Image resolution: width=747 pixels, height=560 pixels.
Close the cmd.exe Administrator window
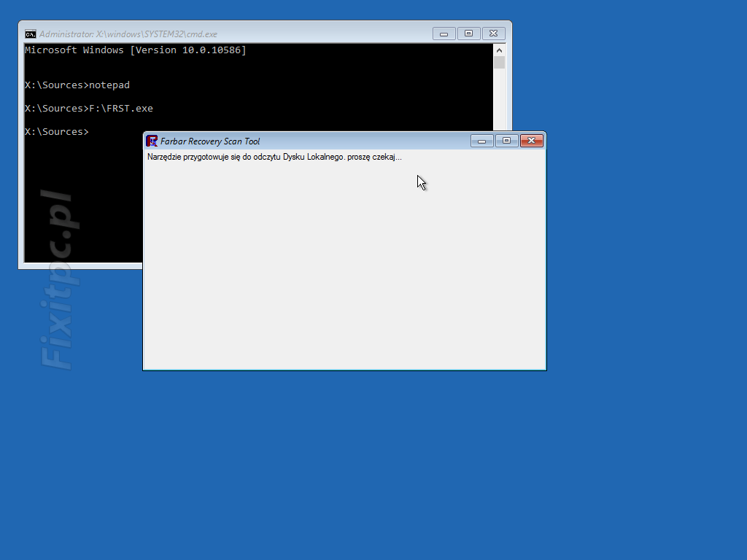click(x=494, y=34)
